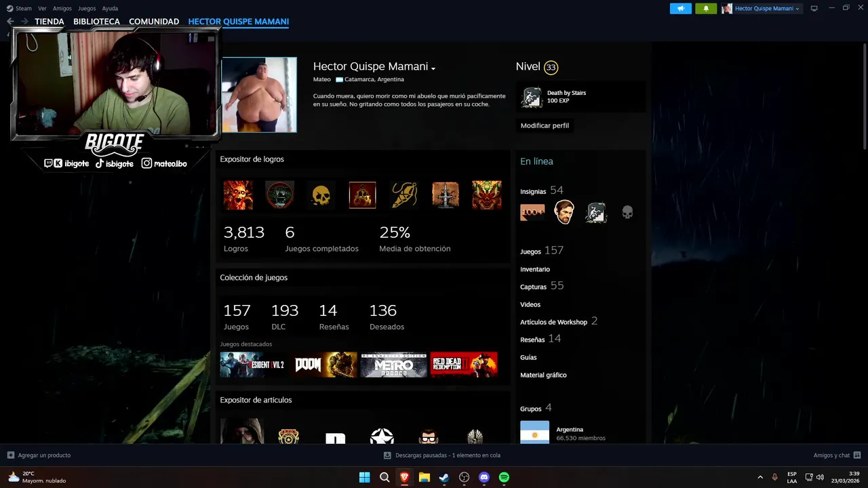Screen dimensions: 868x488
Task: Open the Material gráfico link
Action: tap(543, 375)
